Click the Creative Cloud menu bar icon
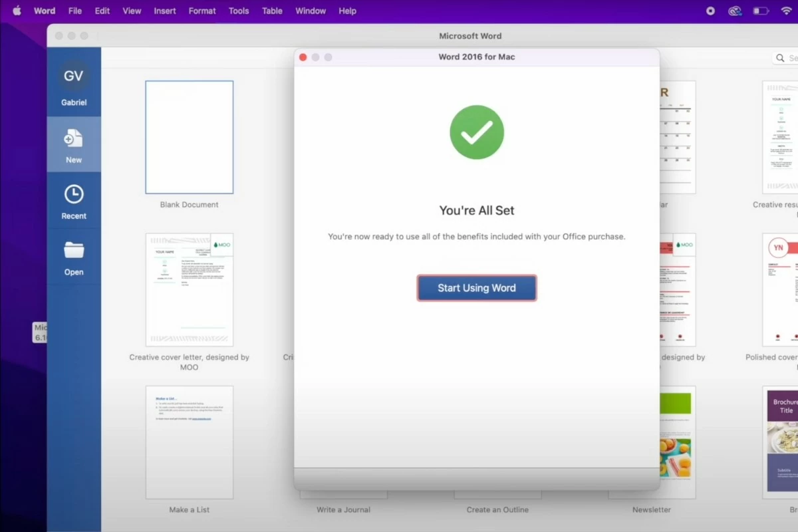798x532 pixels. 734,11
